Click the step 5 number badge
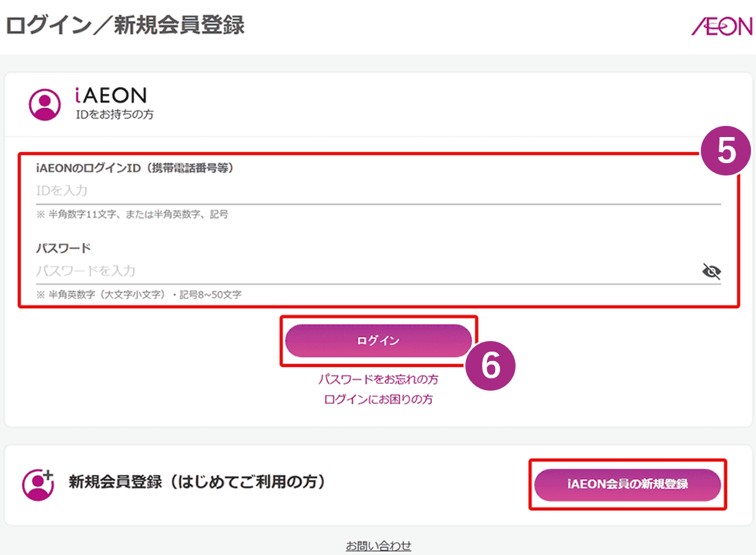Screen dimensions: 756x555 727,150
